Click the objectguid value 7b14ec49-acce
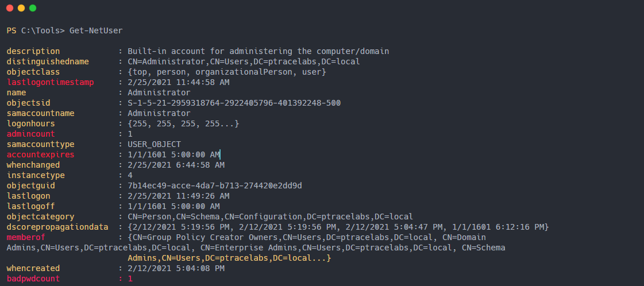The height and width of the screenshot is (286, 644). [215, 186]
